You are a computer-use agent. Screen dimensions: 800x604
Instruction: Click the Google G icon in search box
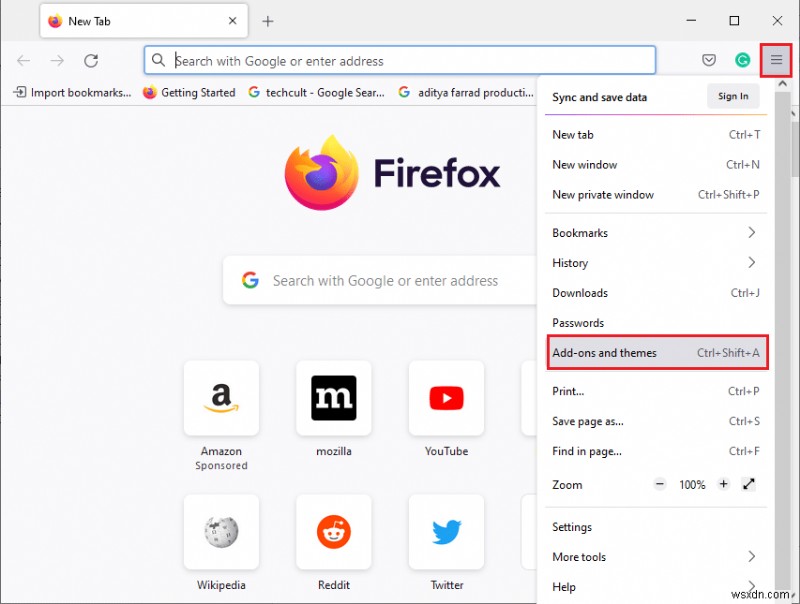point(250,280)
